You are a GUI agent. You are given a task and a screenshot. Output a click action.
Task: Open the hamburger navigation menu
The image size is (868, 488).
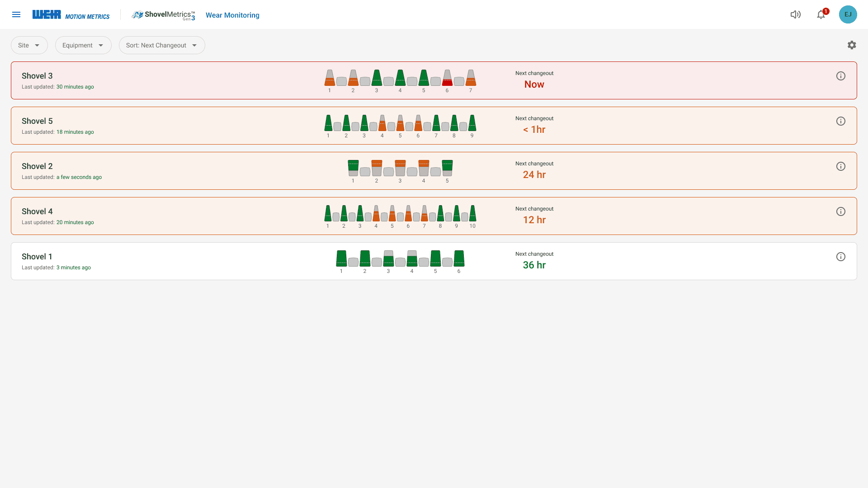point(16,14)
